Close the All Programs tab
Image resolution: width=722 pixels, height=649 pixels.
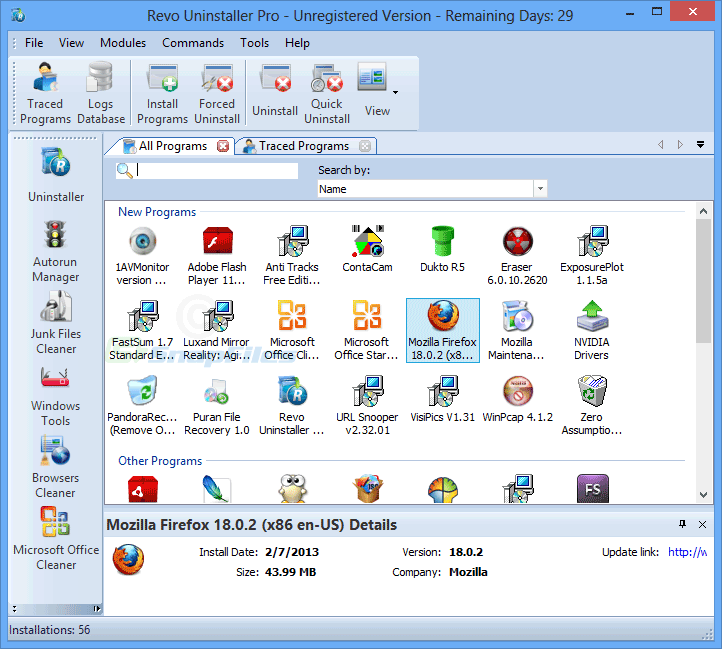tap(223, 146)
